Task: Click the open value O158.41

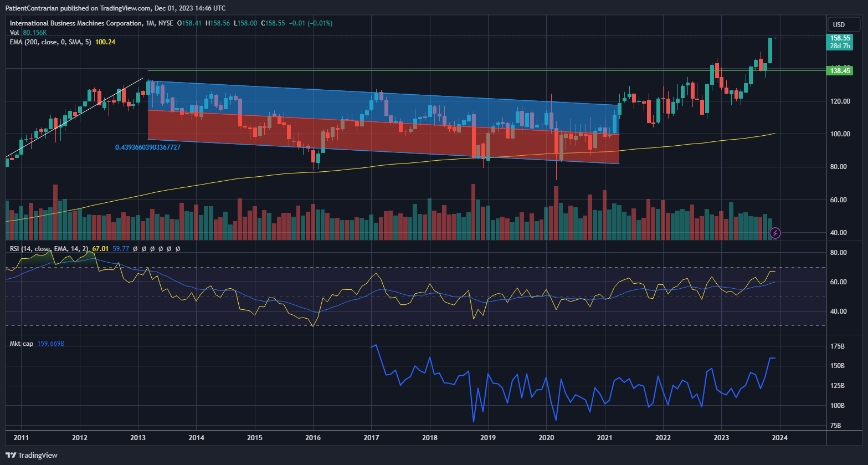Action: point(189,23)
